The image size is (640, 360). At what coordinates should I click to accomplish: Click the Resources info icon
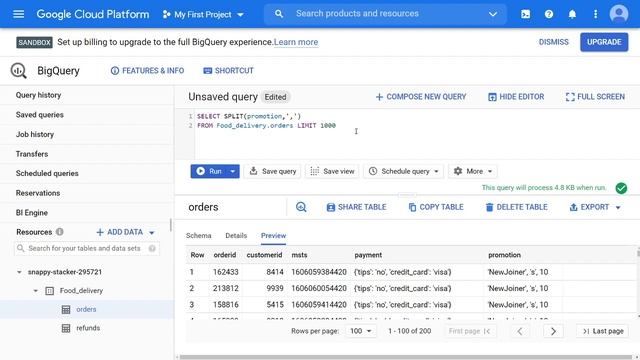click(60, 232)
